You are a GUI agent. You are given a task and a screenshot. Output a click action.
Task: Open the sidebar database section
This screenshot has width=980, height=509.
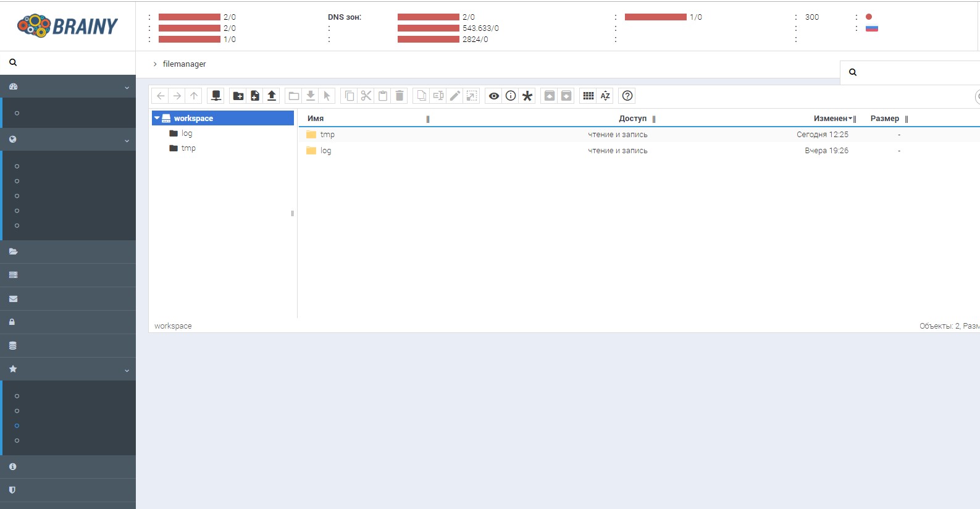68,345
